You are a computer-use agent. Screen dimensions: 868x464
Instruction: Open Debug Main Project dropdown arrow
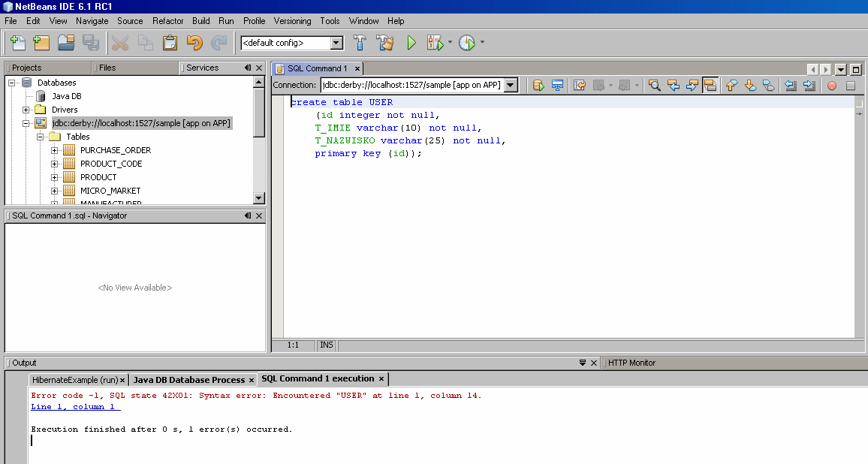click(x=450, y=42)
